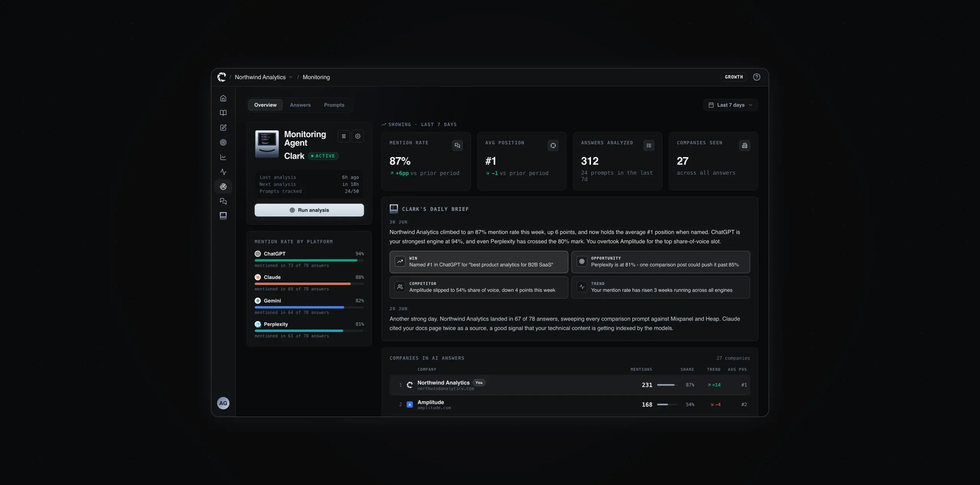Click the Monitoring breadcrumb item
The height and width of the screenshot is (485, 980).
point(316,77)
